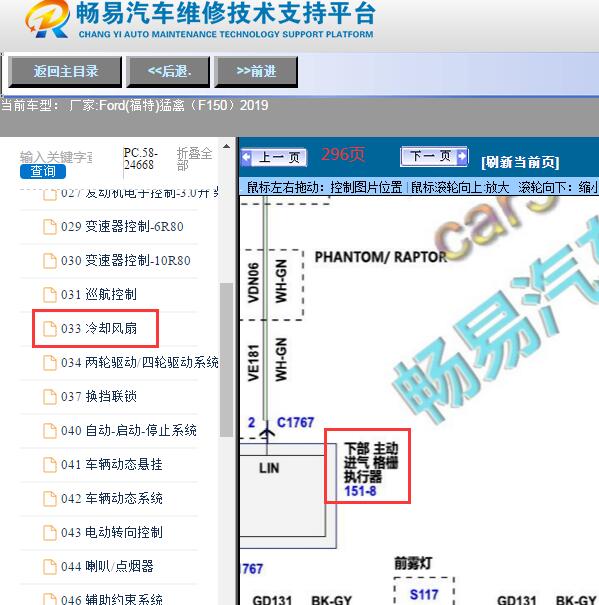
Task: Click the PC.58-24668 label
Action: coord(140,159)
